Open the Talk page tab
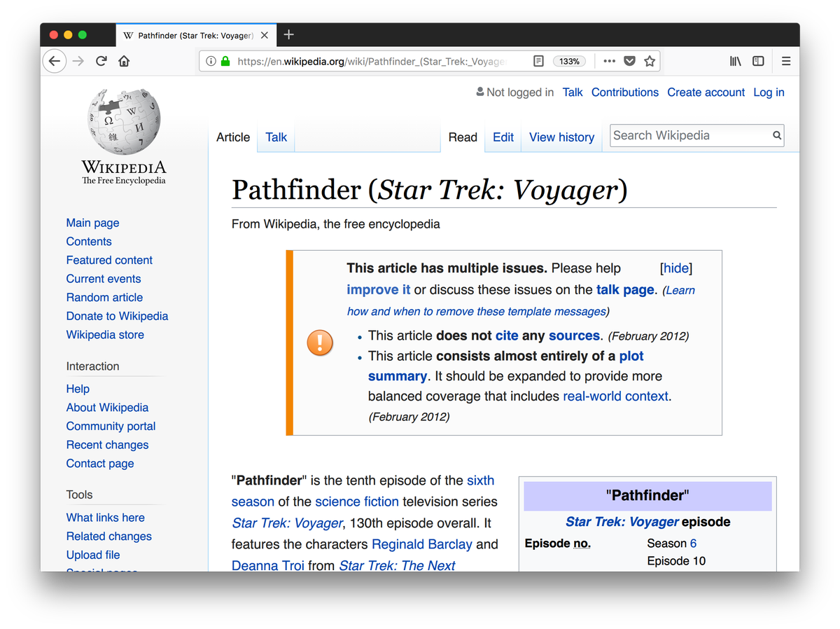Screen dimensions: 840x629 tap(276, 137)
